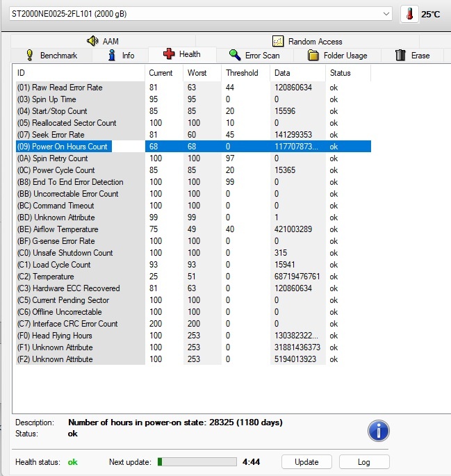451x476 pixels.
Task: Select the (09) Power On Hours Count row
Action: click(x=193, y=147)
